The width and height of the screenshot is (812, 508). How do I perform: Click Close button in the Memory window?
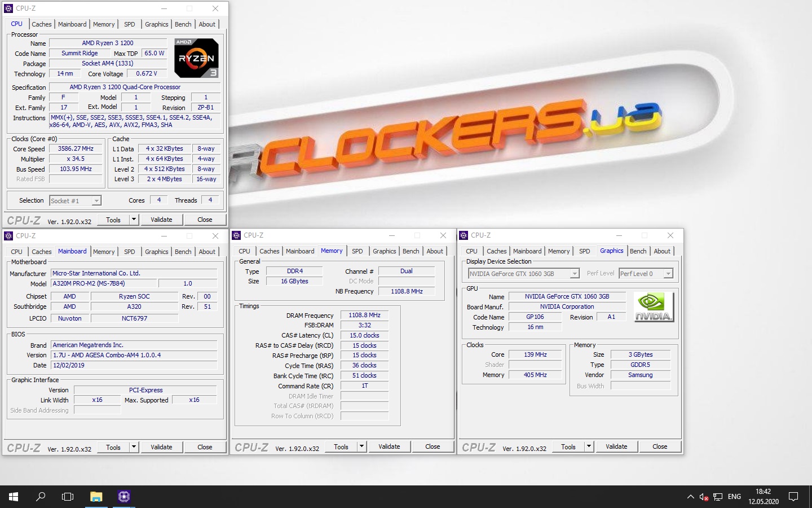pyautogui.click(x=433, y=446)
